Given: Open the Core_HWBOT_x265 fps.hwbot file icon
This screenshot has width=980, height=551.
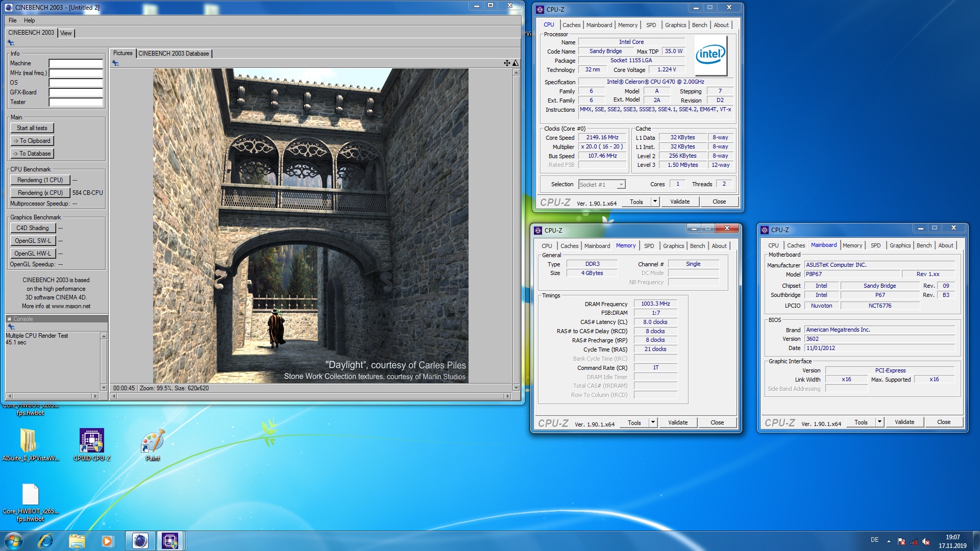Looking at the screenshot, I should tap(31, 503).
